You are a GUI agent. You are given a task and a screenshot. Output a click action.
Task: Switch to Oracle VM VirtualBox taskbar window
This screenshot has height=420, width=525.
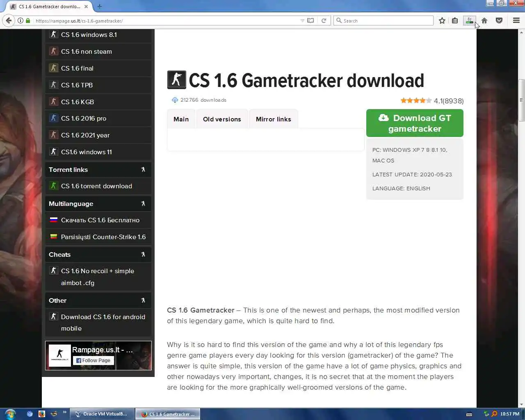pos(102,414)
